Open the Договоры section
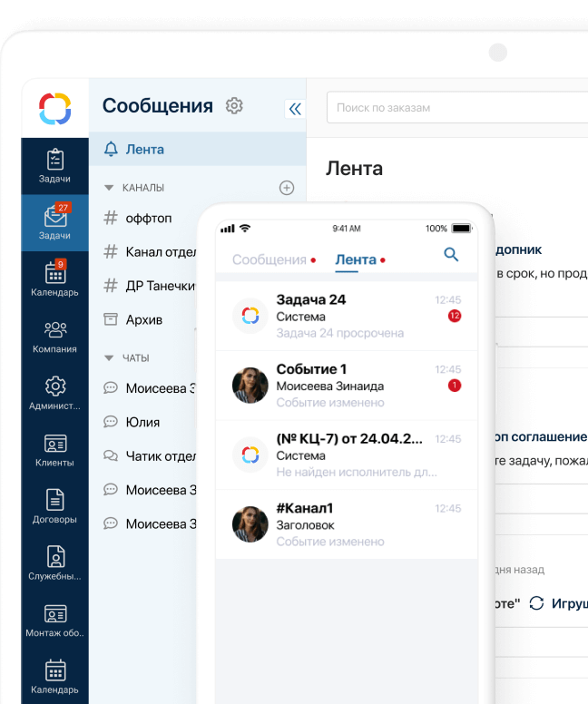 54,506
